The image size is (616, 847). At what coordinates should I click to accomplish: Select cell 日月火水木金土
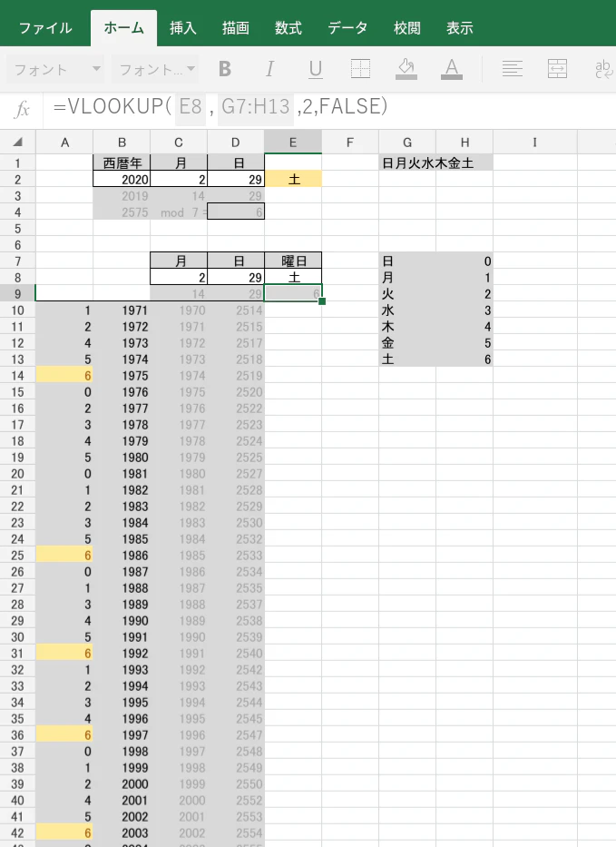coord(435,163)
